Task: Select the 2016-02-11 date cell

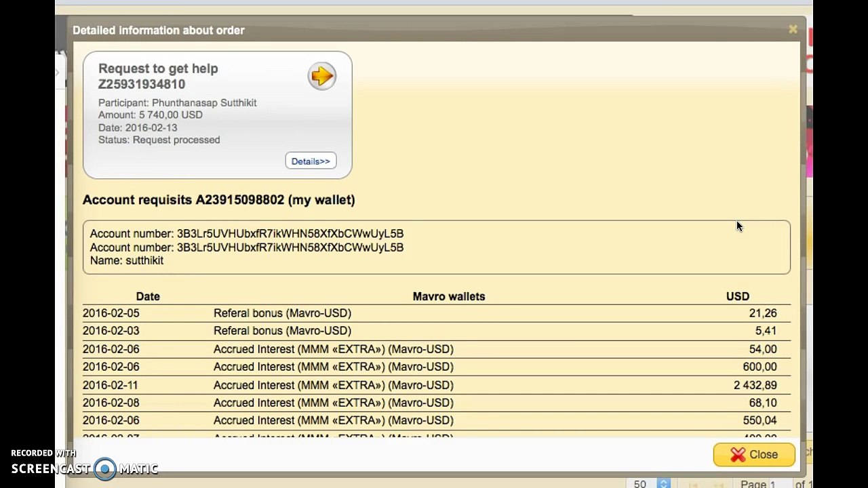Action: [x=111, y=385]
